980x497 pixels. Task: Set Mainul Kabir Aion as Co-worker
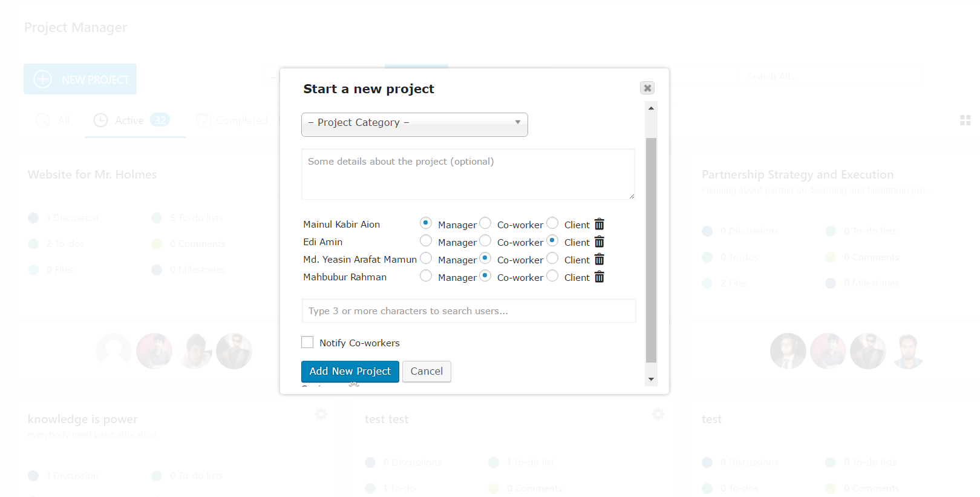point(485,223)
